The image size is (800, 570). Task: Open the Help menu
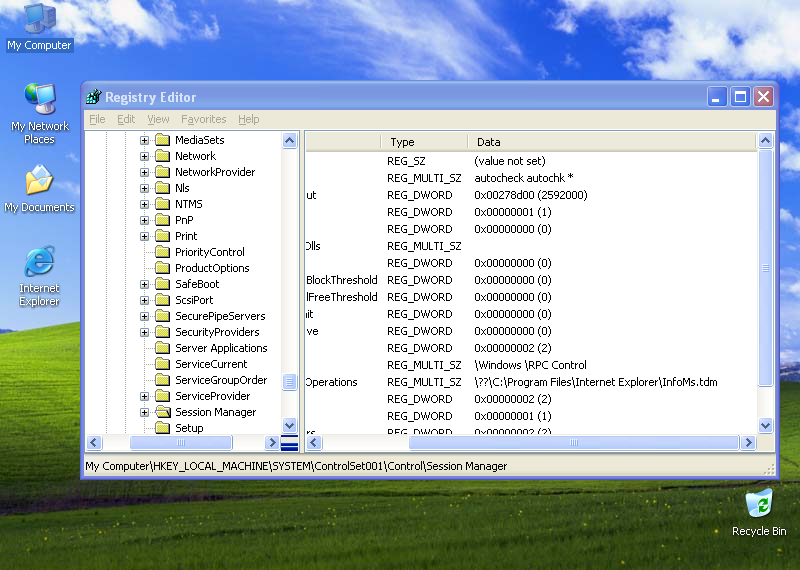point(248,119)
